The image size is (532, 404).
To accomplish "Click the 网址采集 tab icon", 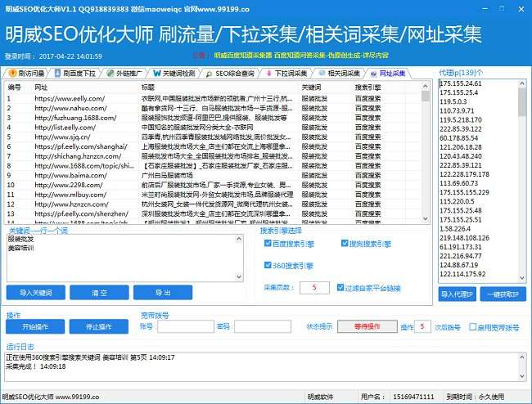I will (x=373, y=74).
